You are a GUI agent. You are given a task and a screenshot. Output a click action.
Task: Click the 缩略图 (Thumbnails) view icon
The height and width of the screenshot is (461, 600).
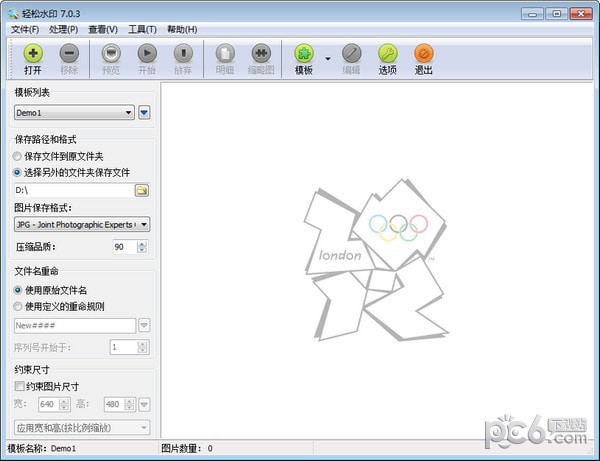261,53
